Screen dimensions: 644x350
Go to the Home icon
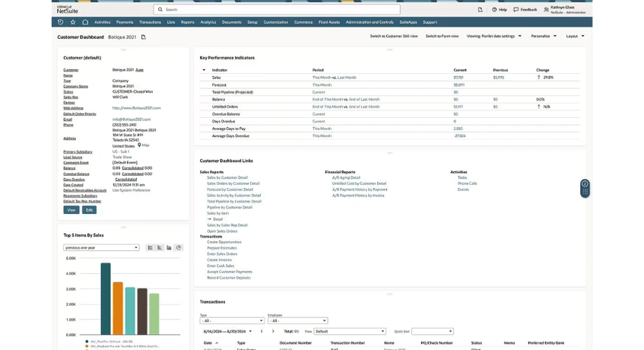(x=85, y=22)
